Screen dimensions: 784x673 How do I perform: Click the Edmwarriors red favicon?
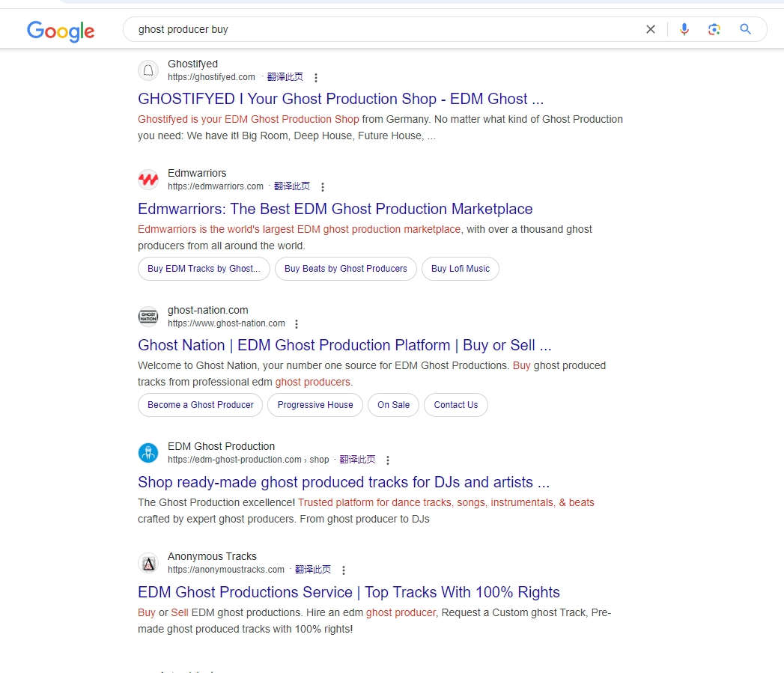point(148,180)
